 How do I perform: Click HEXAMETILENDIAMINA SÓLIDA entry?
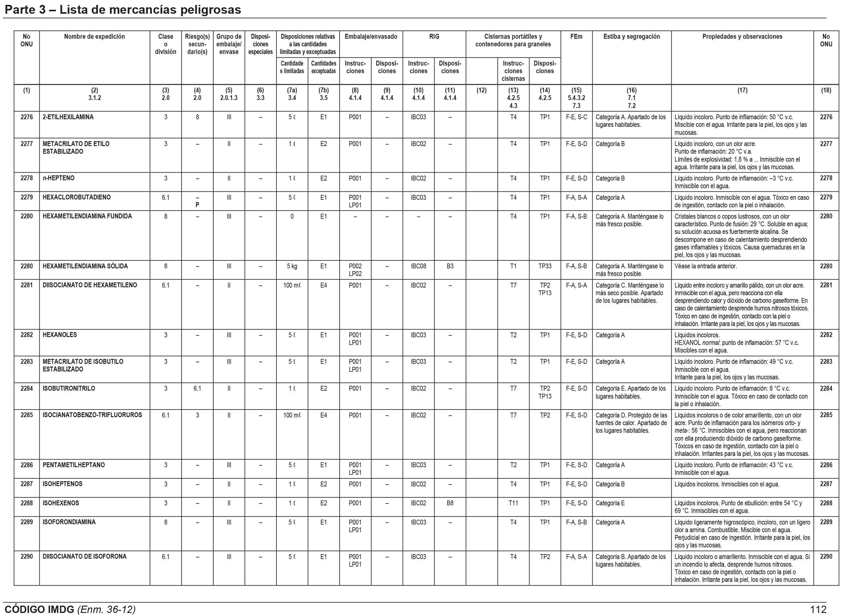[85, 266]
